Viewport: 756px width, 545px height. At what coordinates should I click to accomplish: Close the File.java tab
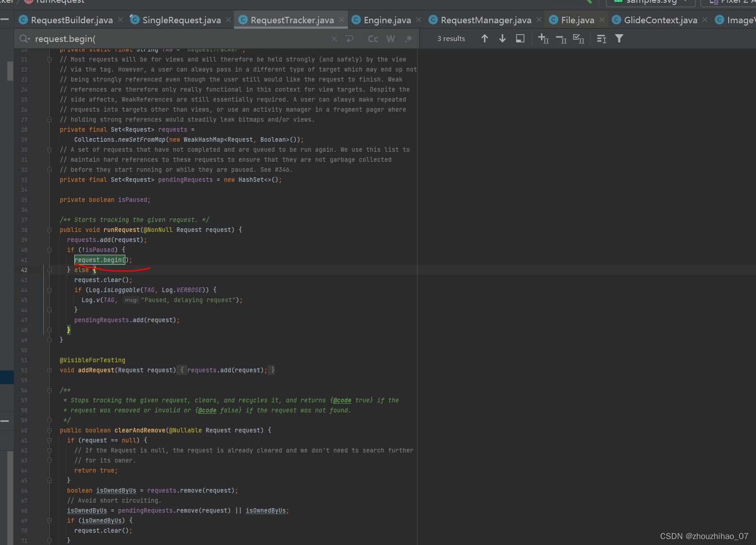click(x=602, y=20)
